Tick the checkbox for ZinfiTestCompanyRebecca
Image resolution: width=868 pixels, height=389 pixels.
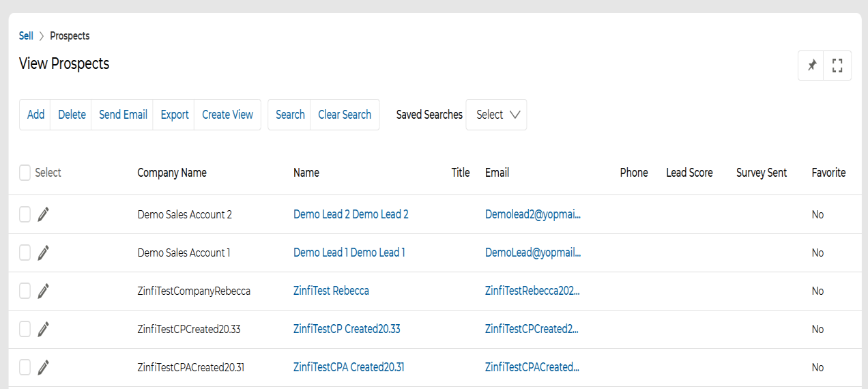25,291
